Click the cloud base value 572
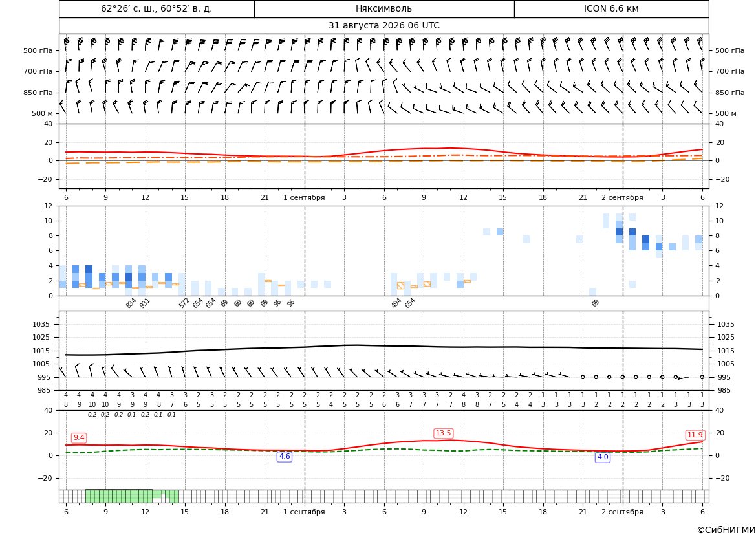Image resolution: width=756 pixels, height=535 pixels. pos(184,303)
